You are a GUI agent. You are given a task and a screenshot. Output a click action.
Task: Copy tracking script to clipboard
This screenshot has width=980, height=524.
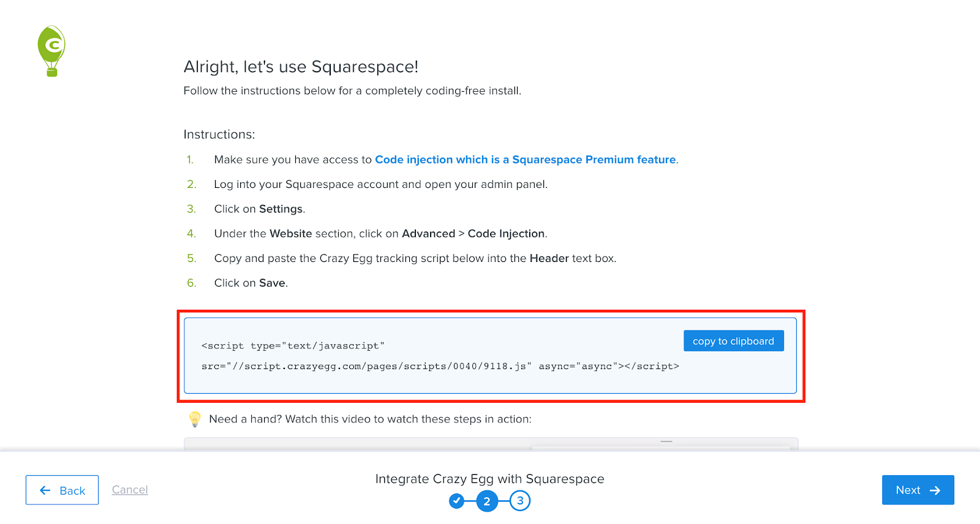point(733,341)
